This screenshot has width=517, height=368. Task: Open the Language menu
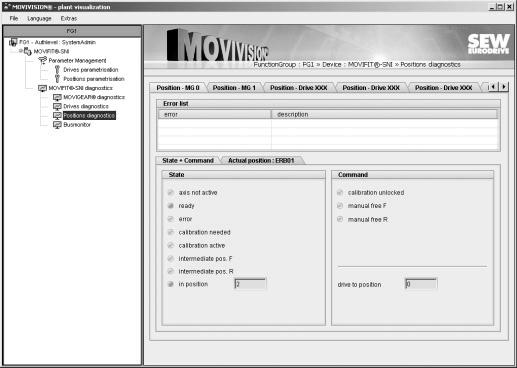(x=39, y=18)
